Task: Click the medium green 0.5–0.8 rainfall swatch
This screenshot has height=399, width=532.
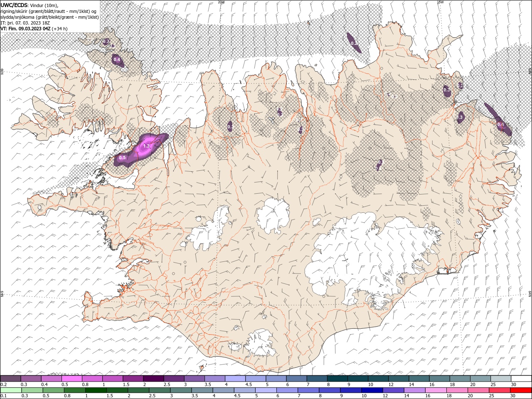Action: tap(54, 390)
